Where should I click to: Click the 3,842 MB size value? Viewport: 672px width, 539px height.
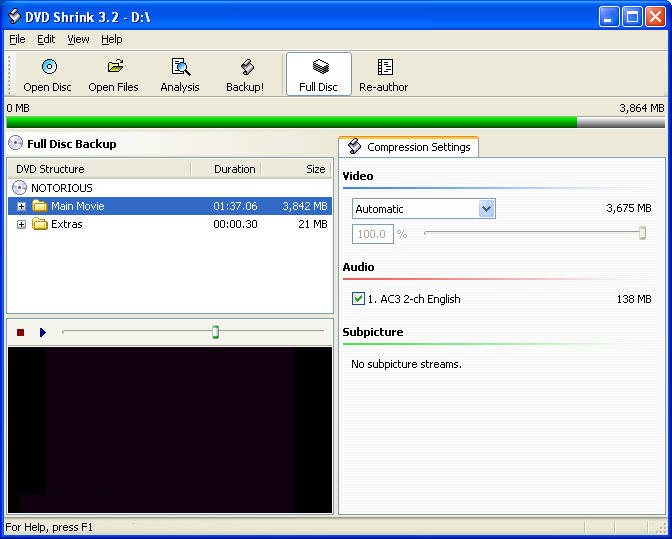tap(305, 206)
